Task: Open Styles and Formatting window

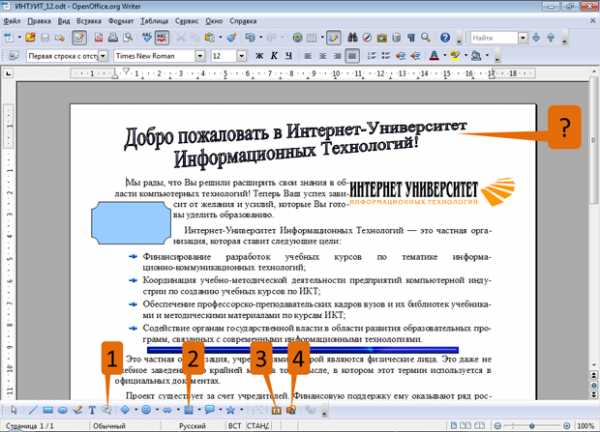Action: pyautogui.click(x=13, y=56)
